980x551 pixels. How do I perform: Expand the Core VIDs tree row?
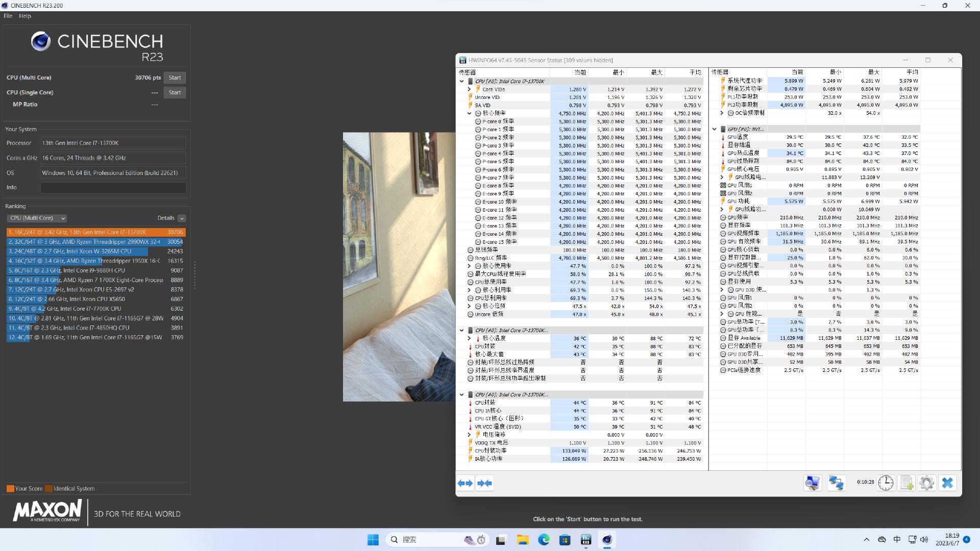469,89
